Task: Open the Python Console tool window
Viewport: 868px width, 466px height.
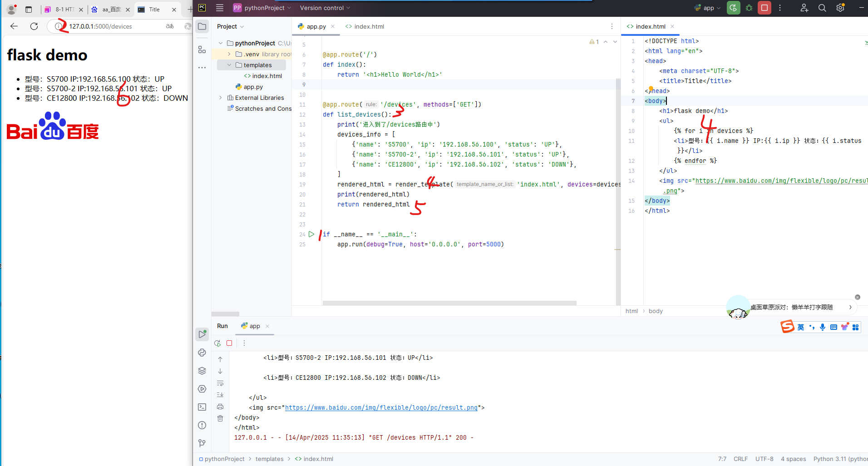Action: point(202,353)
